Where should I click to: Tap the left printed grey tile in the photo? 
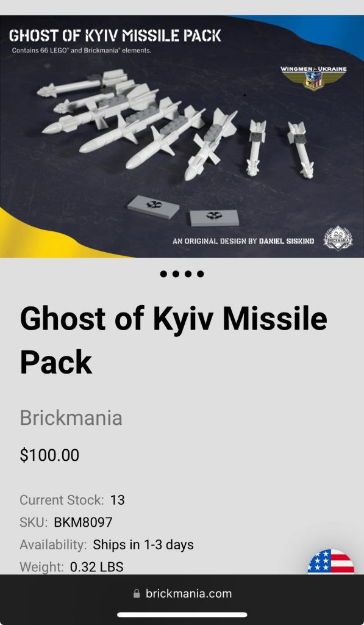(153, 207)
